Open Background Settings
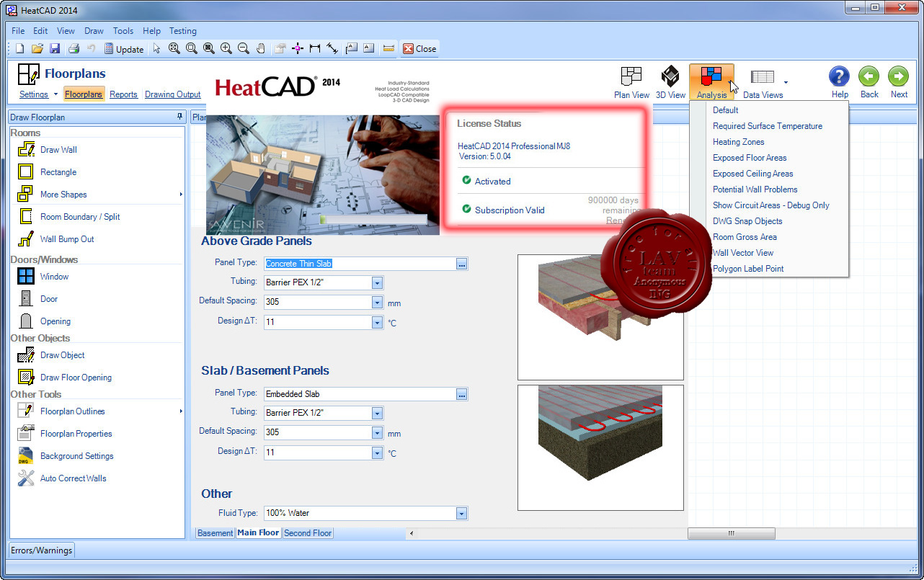 point(76,456)
